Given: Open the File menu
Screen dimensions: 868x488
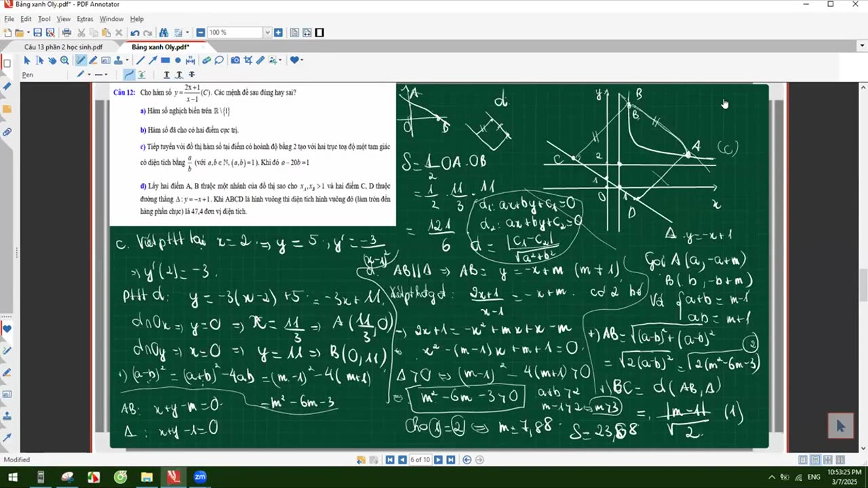Looking at the screenshot, I should pyautogui.click(x=9, y=19).
